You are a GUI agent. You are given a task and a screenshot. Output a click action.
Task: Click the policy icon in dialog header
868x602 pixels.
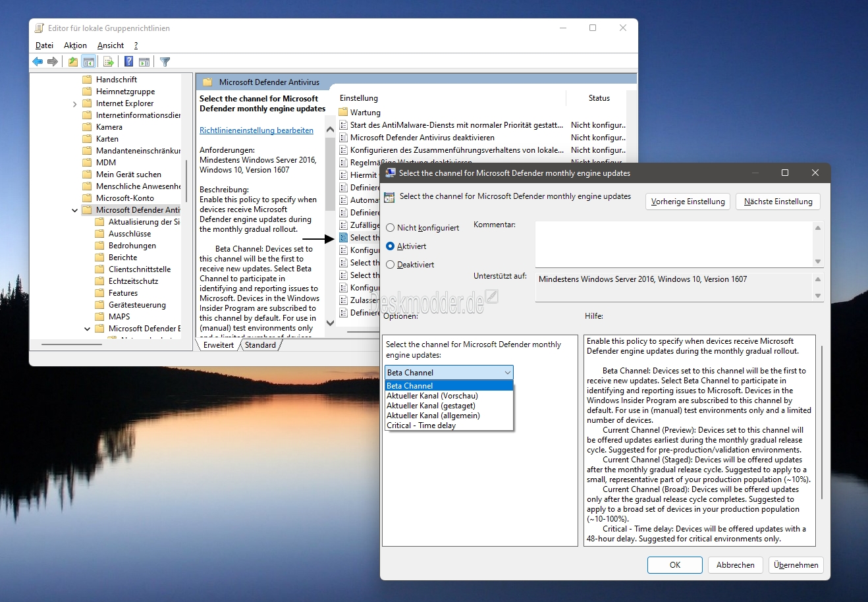389,197
